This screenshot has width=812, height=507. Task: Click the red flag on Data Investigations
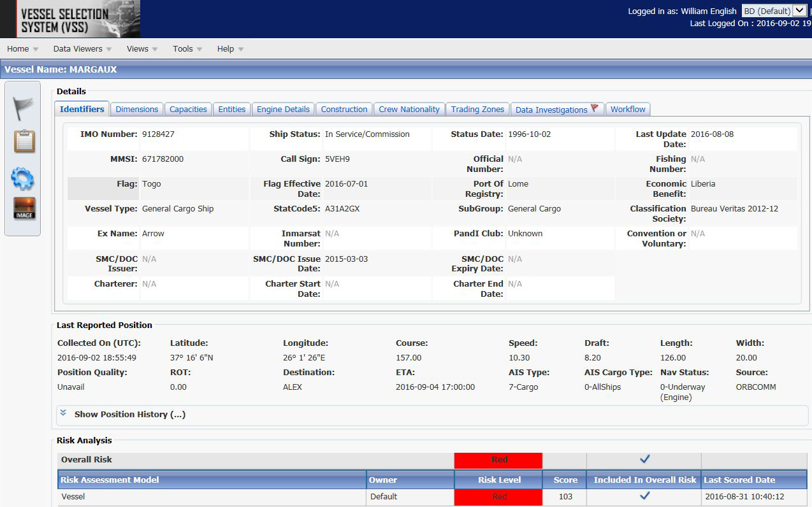click(595, 108)
